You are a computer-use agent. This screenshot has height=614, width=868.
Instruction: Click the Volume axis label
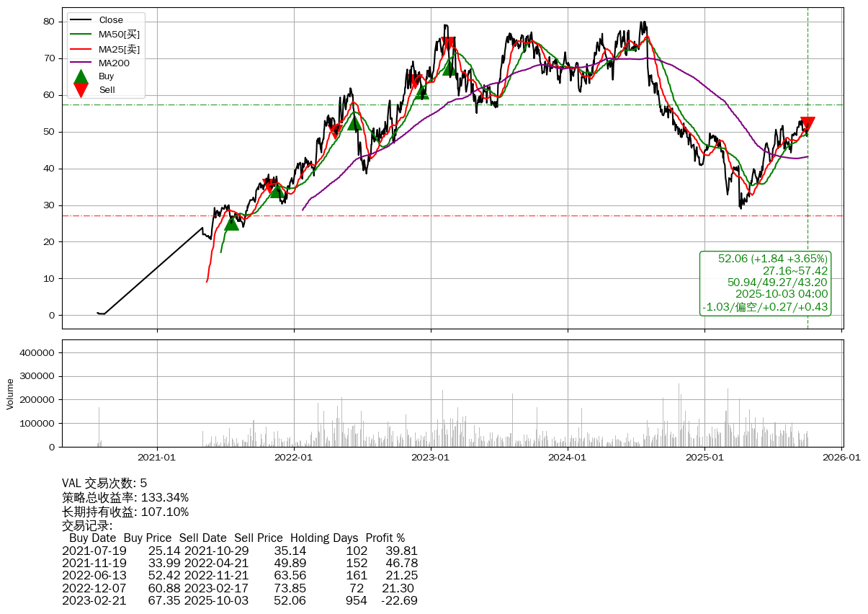point(10,393)
